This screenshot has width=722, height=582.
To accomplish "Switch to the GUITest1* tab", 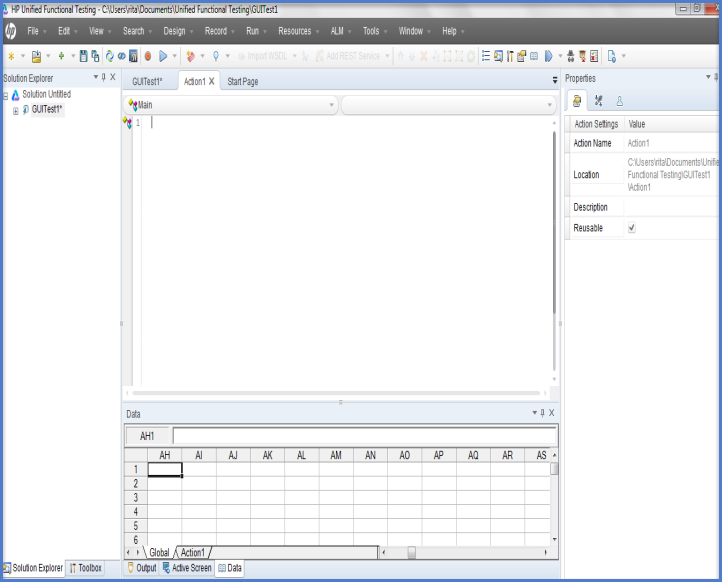I will point(147,81).
